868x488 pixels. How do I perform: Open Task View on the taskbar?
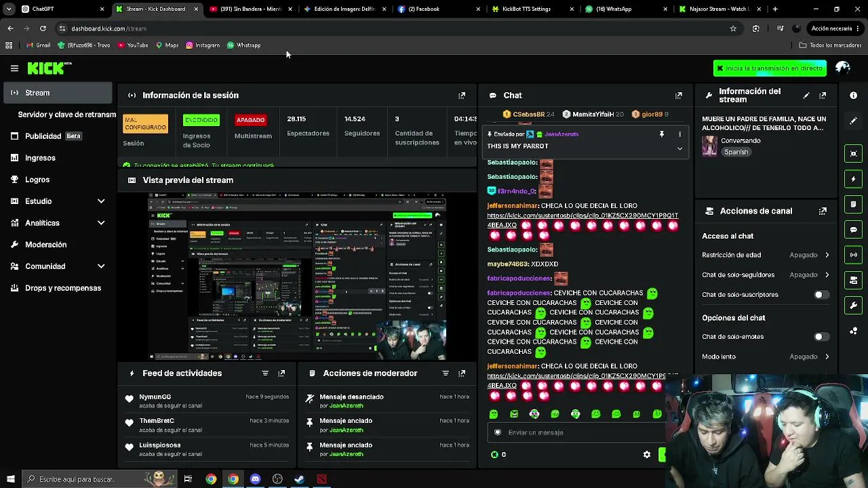pos(188,479)
